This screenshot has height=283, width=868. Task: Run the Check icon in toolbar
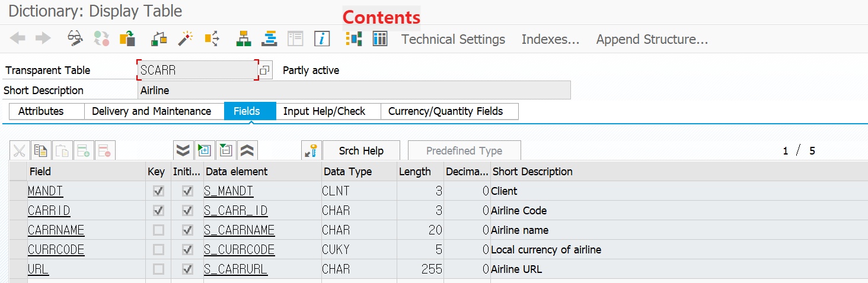(x=159, y=39)
